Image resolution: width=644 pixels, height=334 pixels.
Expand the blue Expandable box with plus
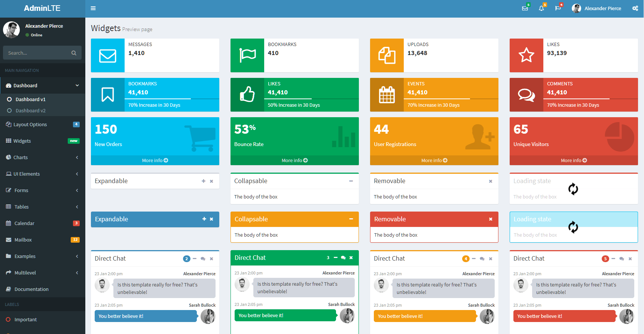204,219
